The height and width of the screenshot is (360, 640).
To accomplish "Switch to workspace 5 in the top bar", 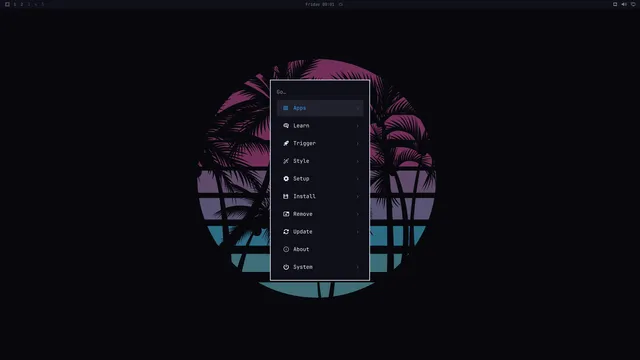I will 42,4.
